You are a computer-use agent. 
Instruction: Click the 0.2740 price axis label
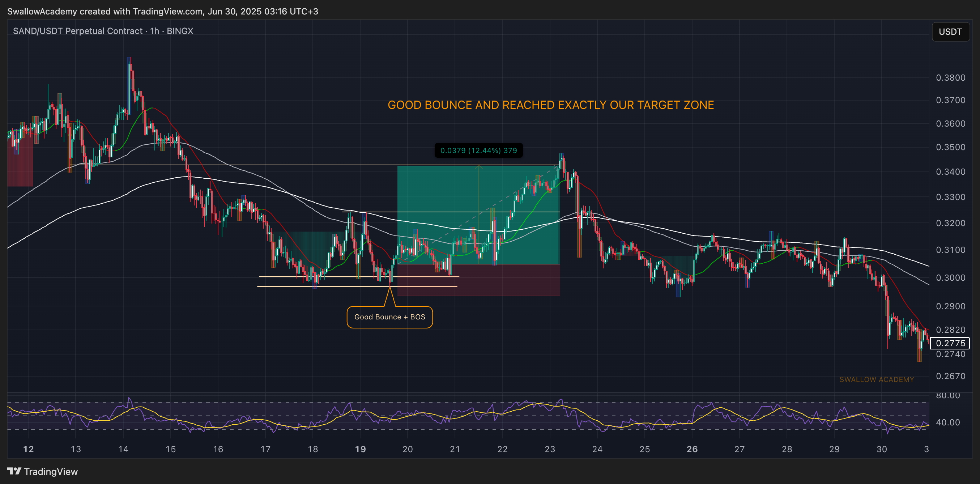point(950,354)
